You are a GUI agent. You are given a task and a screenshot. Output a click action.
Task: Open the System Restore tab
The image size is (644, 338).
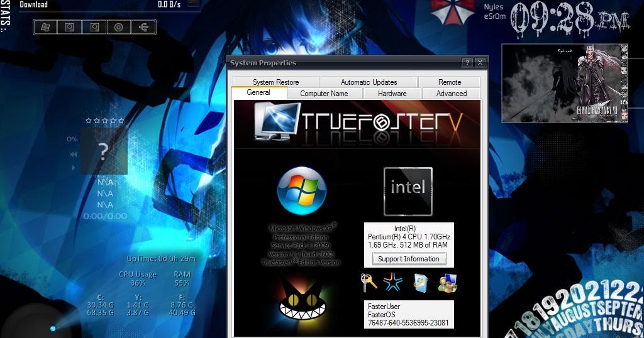(276, 82)
